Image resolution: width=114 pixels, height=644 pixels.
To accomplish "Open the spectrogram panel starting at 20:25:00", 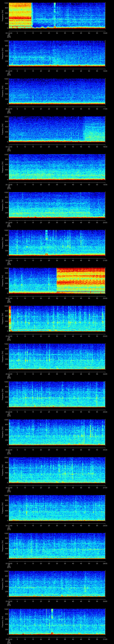I will coord(57,432).
